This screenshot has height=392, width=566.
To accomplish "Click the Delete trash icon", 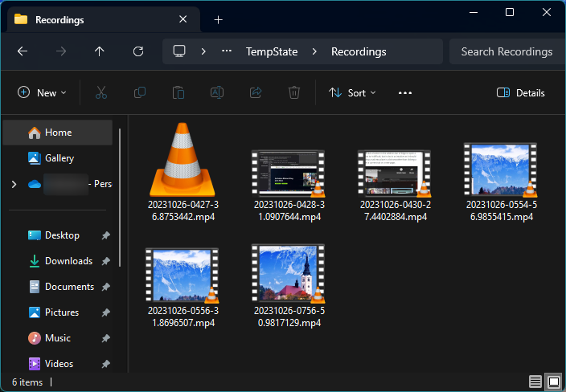I will coord(294,92).
